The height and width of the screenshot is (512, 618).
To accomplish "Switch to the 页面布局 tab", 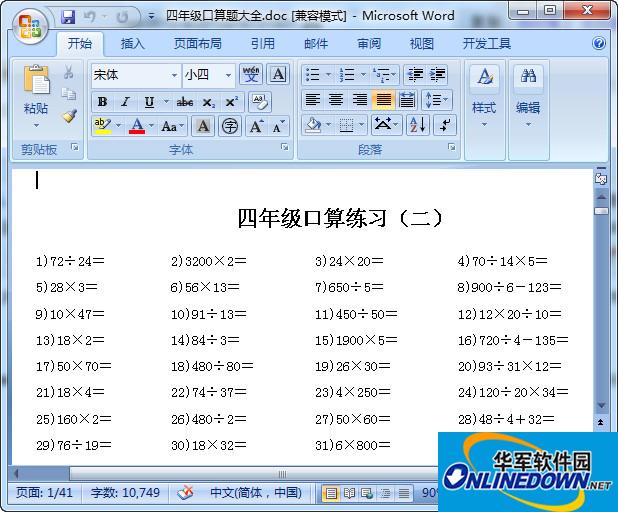I will pos(197,43).
